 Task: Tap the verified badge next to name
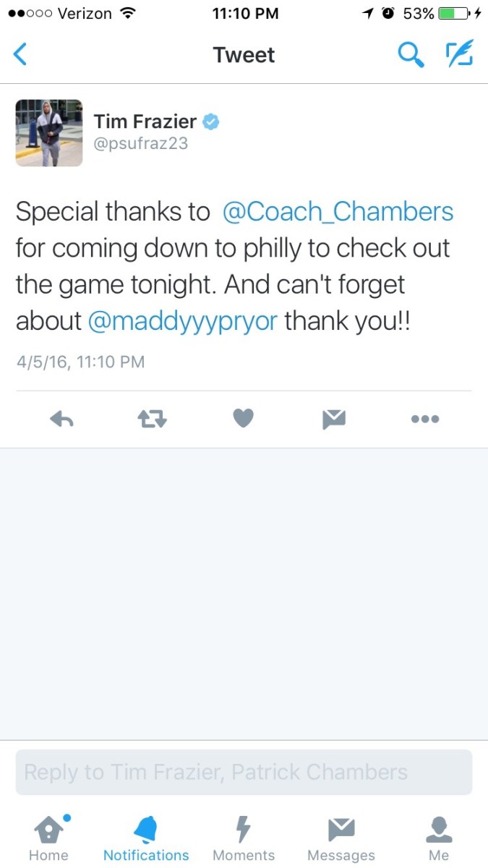(210, 122)
